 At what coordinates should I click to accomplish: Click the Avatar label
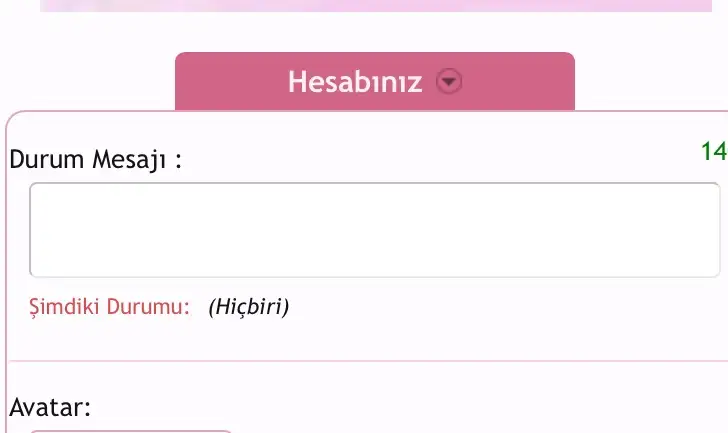click(x=50, y=407)
